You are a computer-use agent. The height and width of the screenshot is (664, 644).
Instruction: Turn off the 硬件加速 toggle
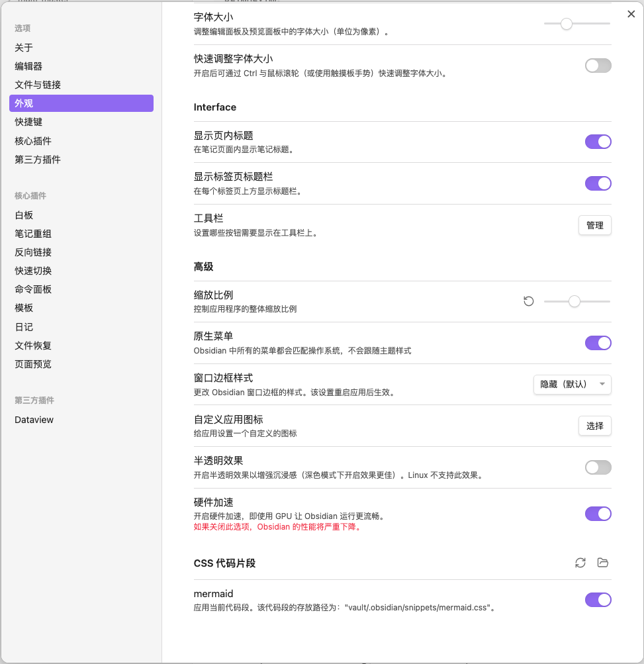tap(598, 514)
